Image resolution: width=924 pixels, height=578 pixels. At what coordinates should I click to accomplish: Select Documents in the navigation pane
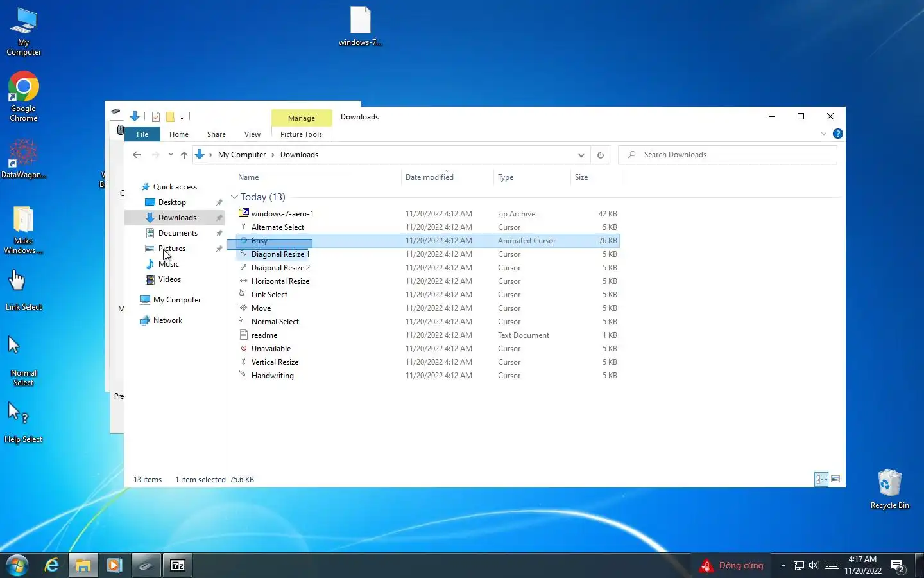(x=178, y=233)
